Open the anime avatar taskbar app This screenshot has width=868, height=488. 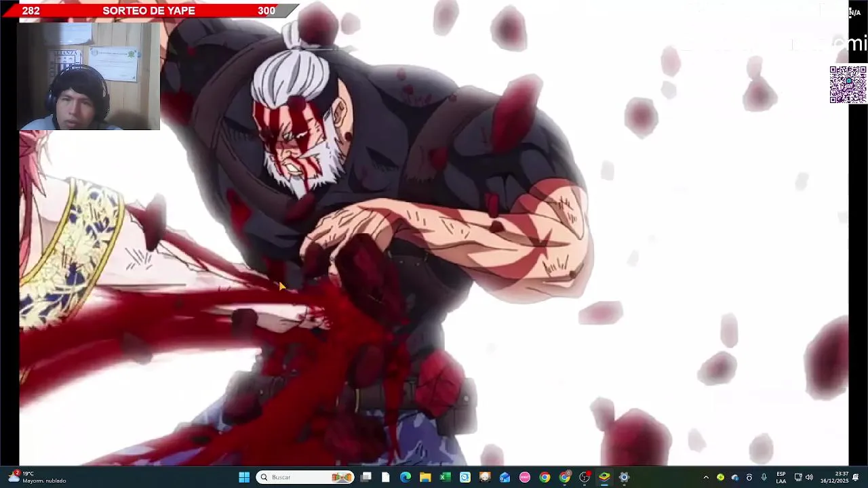point(485,477)
